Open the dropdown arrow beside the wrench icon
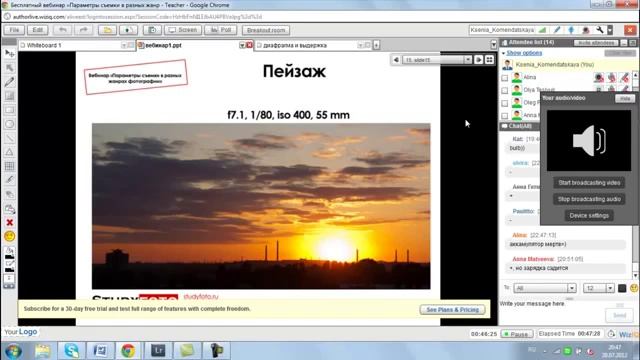The width and height of the screenshot is (640, 360). pyautogui.click(x=610, y=30)
